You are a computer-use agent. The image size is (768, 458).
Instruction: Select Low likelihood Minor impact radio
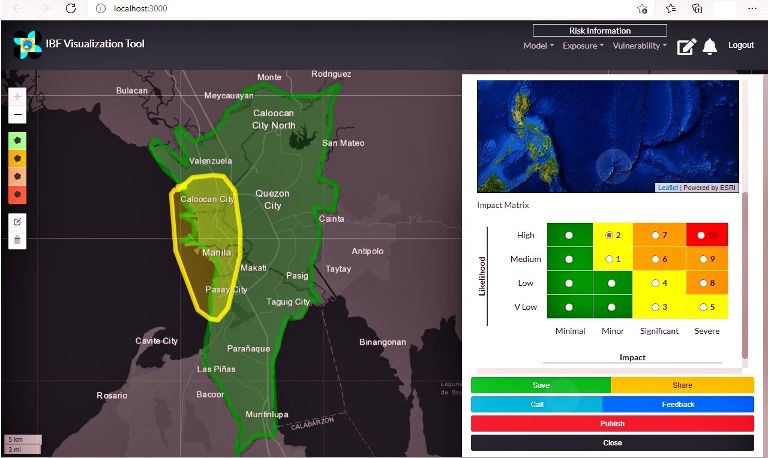click(x=611, y=283)
